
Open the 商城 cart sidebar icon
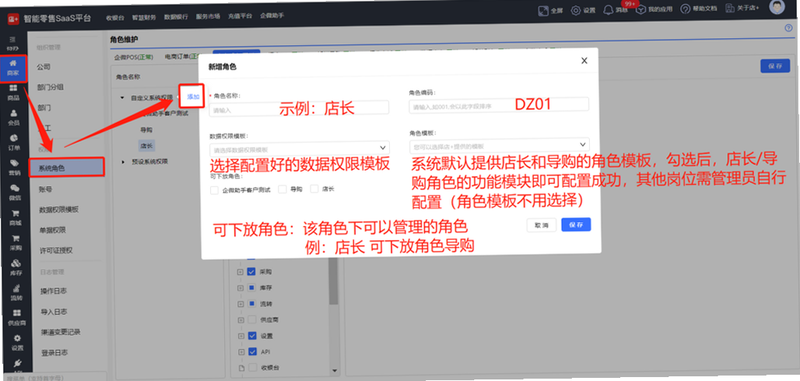(15, 213)
